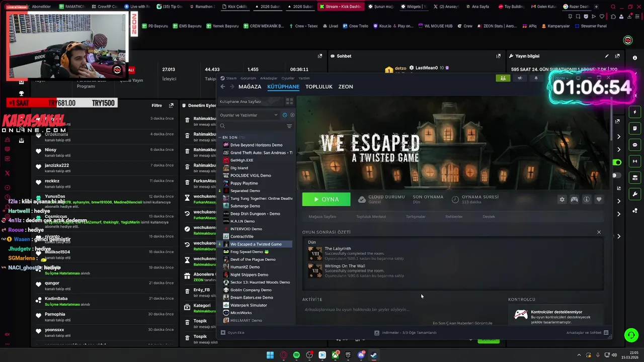Go back with the Steam back arrow
This screenshot has height=362, width=644.
222,86
